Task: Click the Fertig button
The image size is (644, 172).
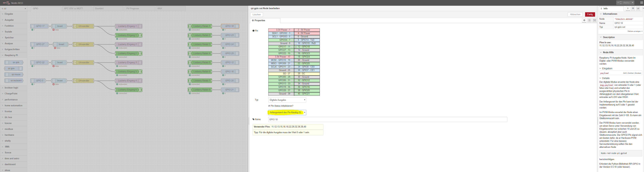Action: (590, 14)
